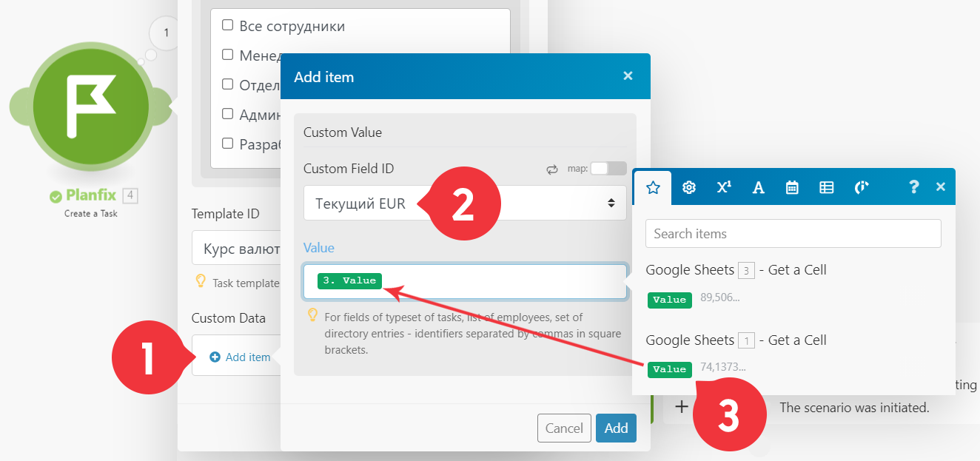Open the Template ID select box Курс валют
This screenshot has width=980, height=461.
point(237,249)
